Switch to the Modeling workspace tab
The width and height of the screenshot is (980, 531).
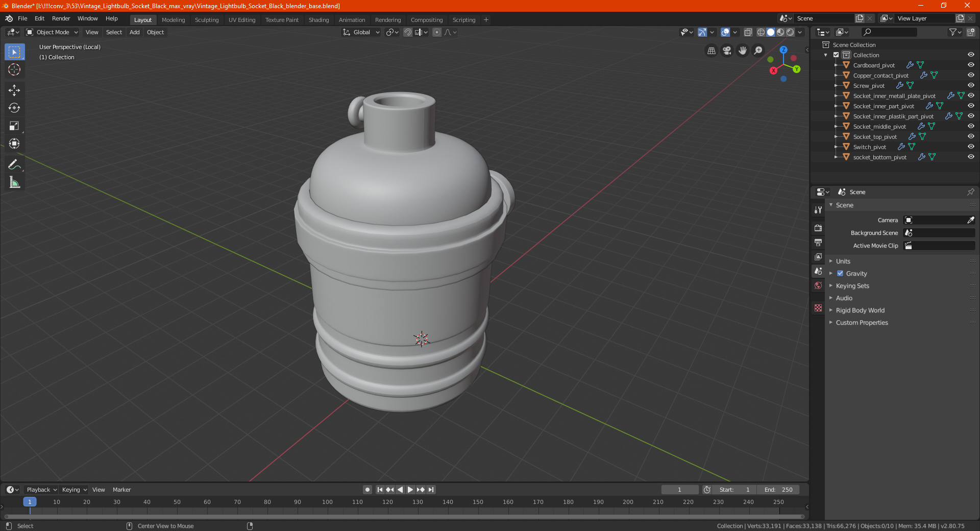click(x=173, y=20)
